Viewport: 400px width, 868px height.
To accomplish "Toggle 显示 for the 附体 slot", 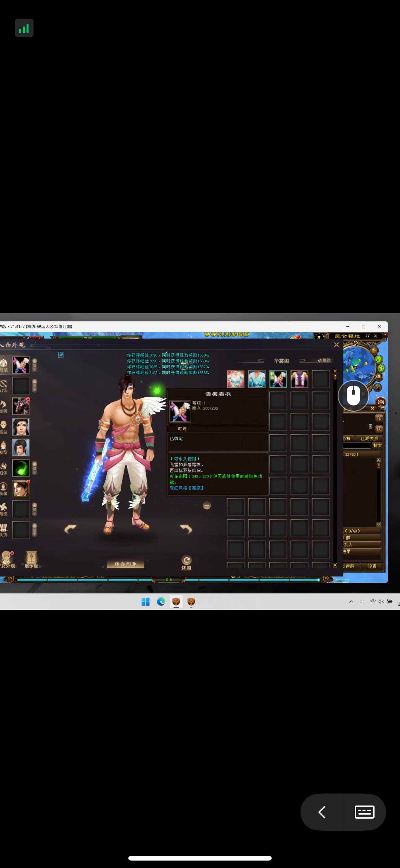I will (34, 468).
